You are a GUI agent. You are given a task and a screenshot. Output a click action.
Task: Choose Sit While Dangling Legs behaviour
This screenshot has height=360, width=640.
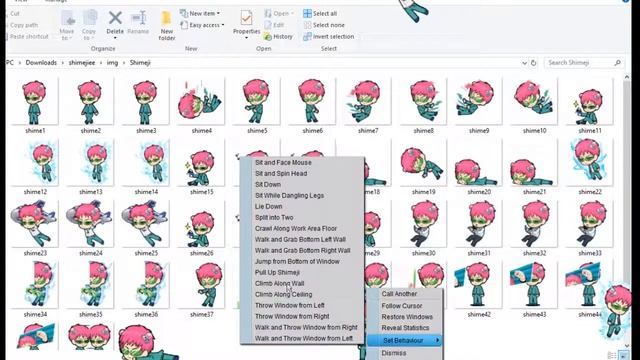click(289, 196)
